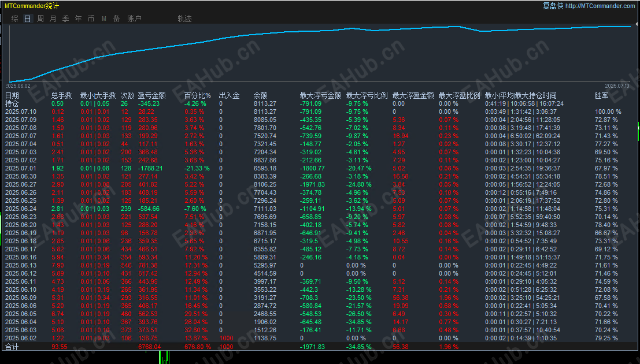
Task: Click the 1000 deposit in 2025.06.02 row
Action: pos(226,338)
